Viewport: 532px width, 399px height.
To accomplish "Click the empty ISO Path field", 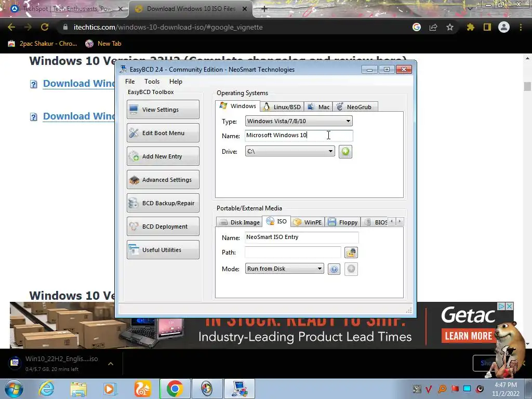I will pos(293,252).
